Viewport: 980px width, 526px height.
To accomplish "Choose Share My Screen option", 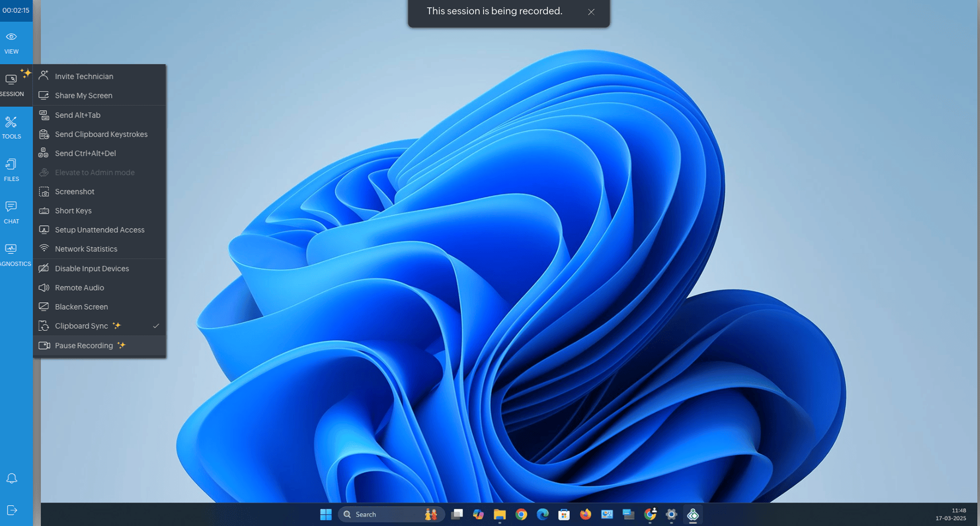I will (x=83, y=95).
